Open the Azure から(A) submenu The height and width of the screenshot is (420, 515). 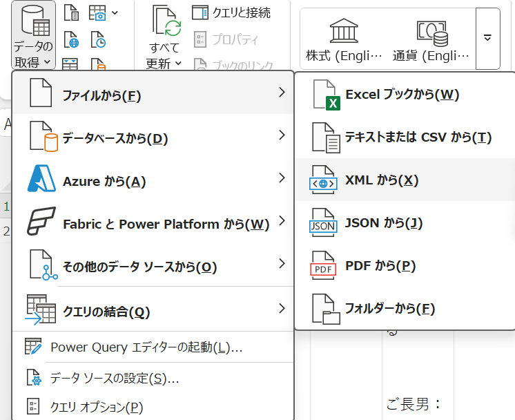pos(153,179)
